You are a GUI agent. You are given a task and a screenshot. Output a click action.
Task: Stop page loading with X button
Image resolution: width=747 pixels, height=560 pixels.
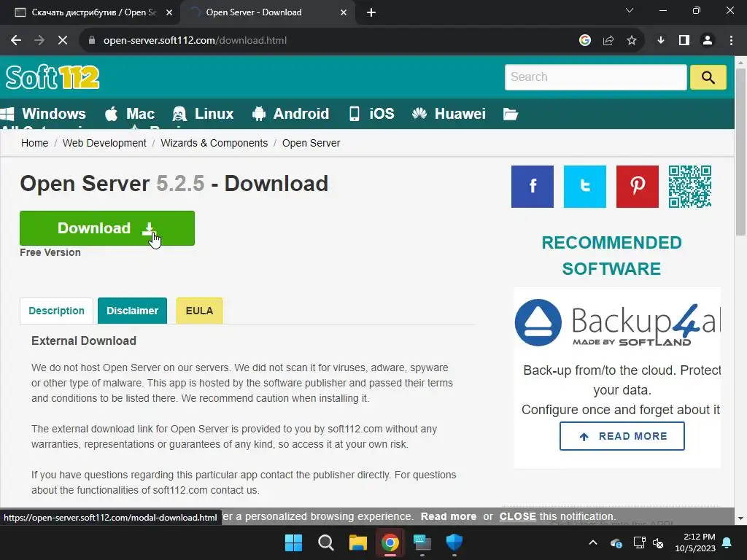click(x=63, y=41)
